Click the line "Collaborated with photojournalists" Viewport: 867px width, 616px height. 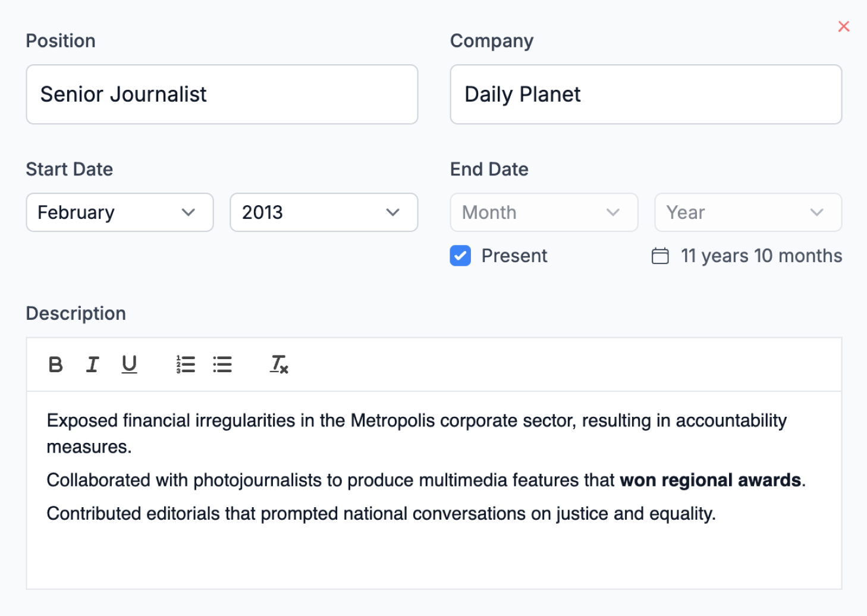426,480
